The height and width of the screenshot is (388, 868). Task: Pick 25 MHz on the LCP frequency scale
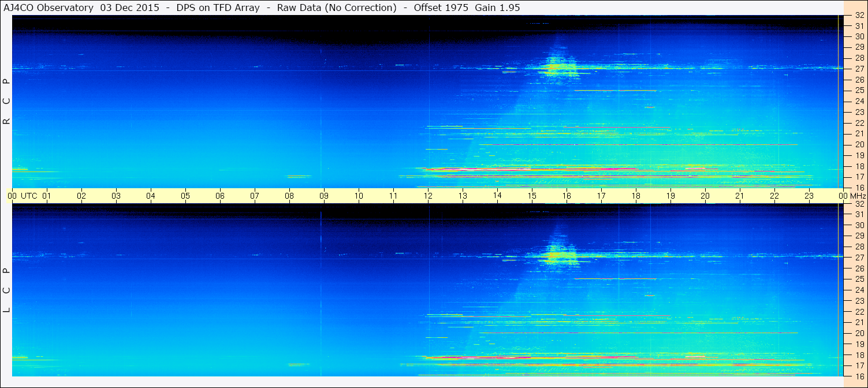(859, 279)
